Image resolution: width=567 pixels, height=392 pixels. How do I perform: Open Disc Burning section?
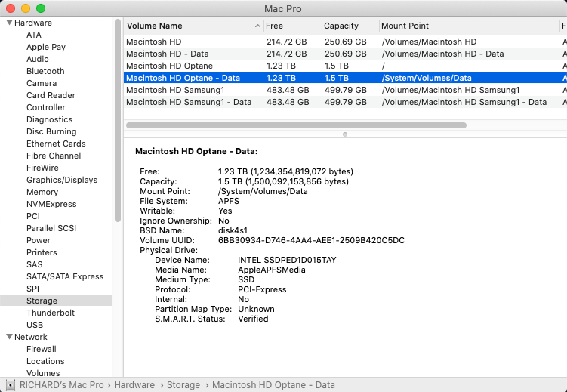tap(51, 131)
